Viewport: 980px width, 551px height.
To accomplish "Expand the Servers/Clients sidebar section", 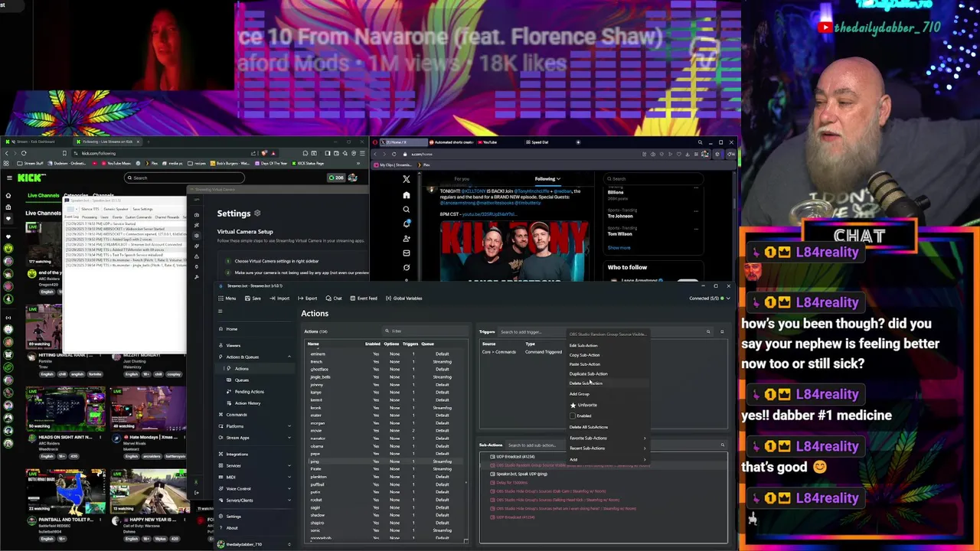I will [x=255, y=500].
